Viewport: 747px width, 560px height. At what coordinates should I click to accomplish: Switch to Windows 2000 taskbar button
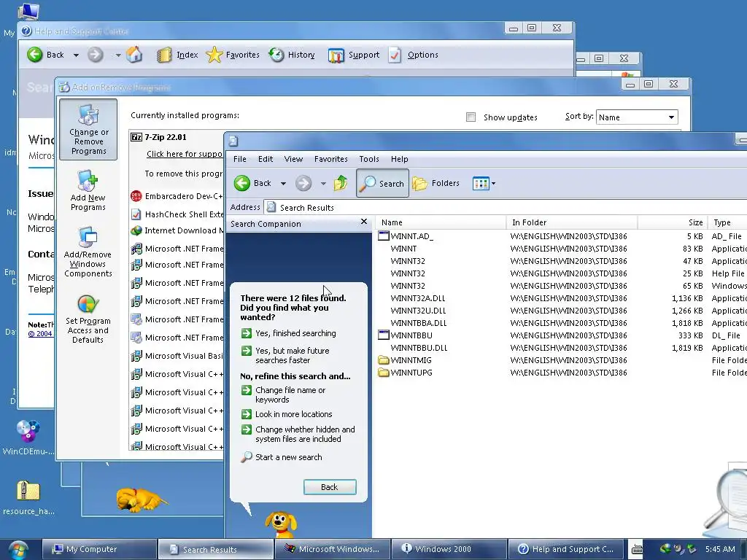449,549
